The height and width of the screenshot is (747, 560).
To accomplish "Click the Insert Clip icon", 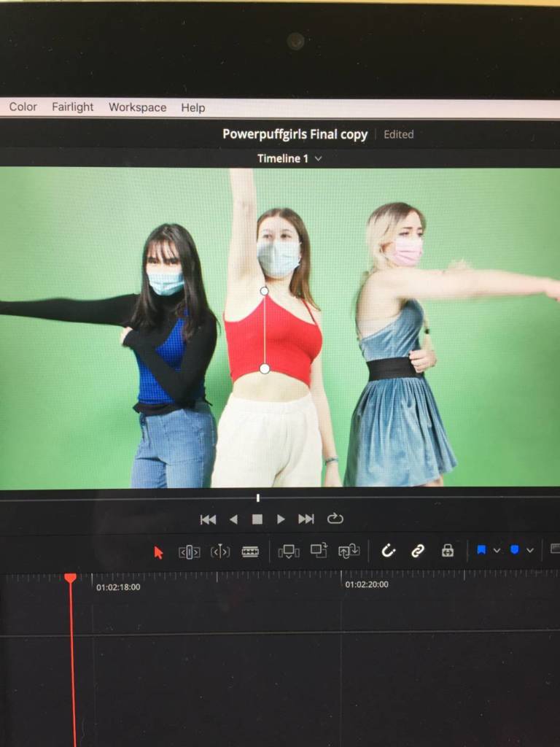I will tap(289, 551).
